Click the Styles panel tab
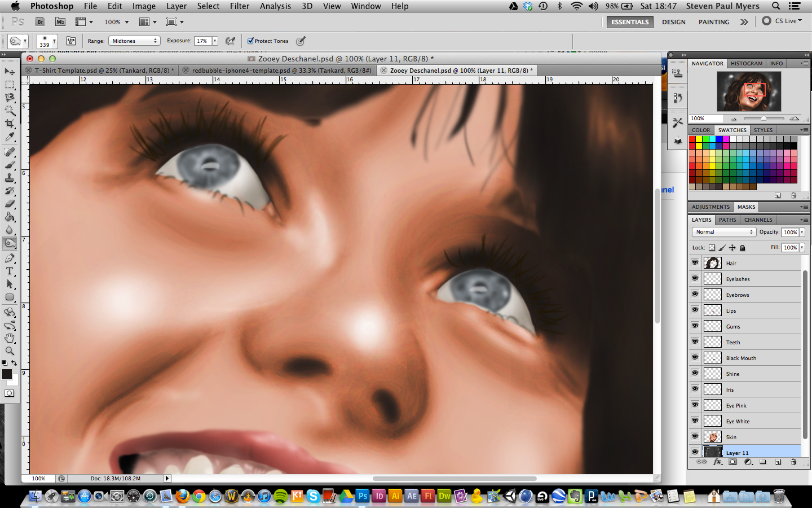Image resolution: width=812 pixels, height=508 pixels. (x=763, y=130)
